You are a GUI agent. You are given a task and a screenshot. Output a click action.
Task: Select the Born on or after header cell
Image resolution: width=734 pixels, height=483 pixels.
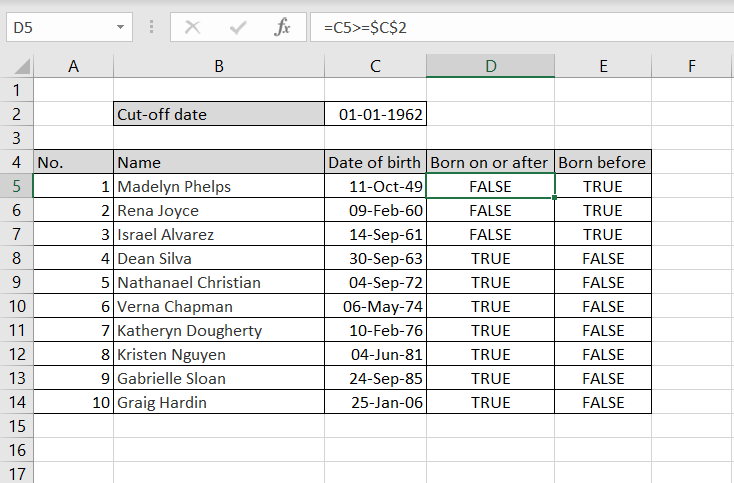click(491, 162)
